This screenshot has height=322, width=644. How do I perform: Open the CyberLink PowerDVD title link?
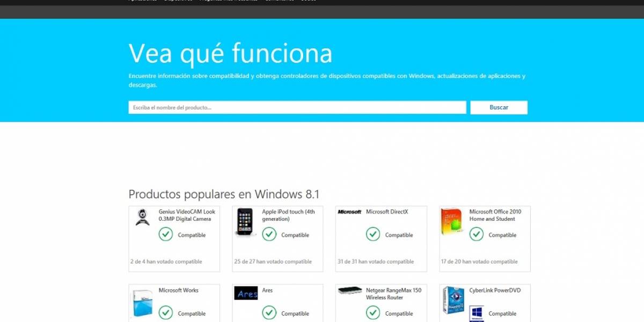point(495,290)
